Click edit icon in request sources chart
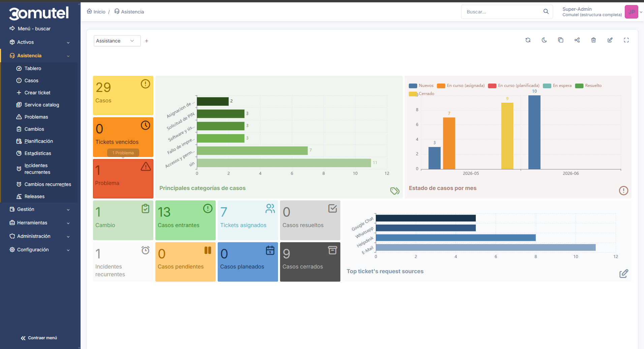 [623, 274]
